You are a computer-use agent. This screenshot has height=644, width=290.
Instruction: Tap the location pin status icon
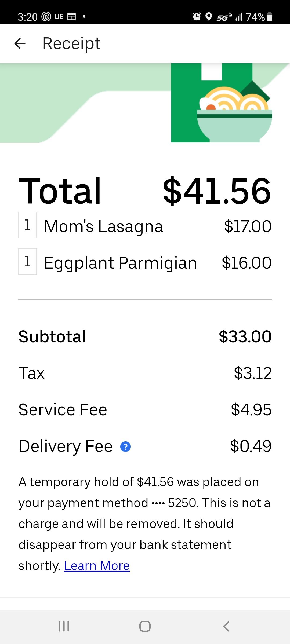pyautogui.click(x=209, y=17)
